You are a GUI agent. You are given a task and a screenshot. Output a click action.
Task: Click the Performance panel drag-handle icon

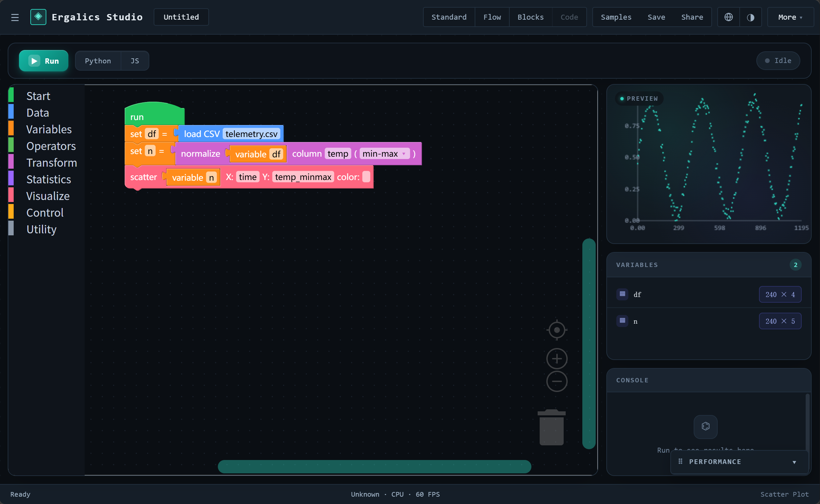pyautogui.click(x=680, y=461)
